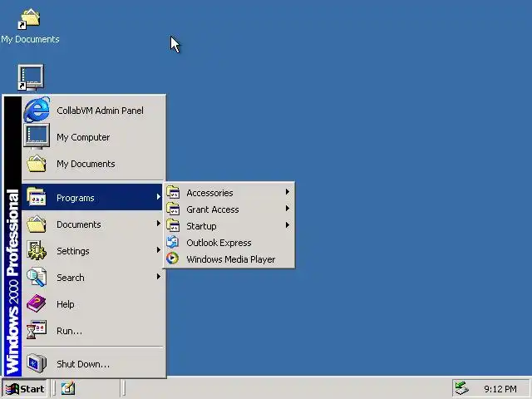Expand the Startup submenu arrow
Viewport: 532px width, 399px height.
click(288, 225)
